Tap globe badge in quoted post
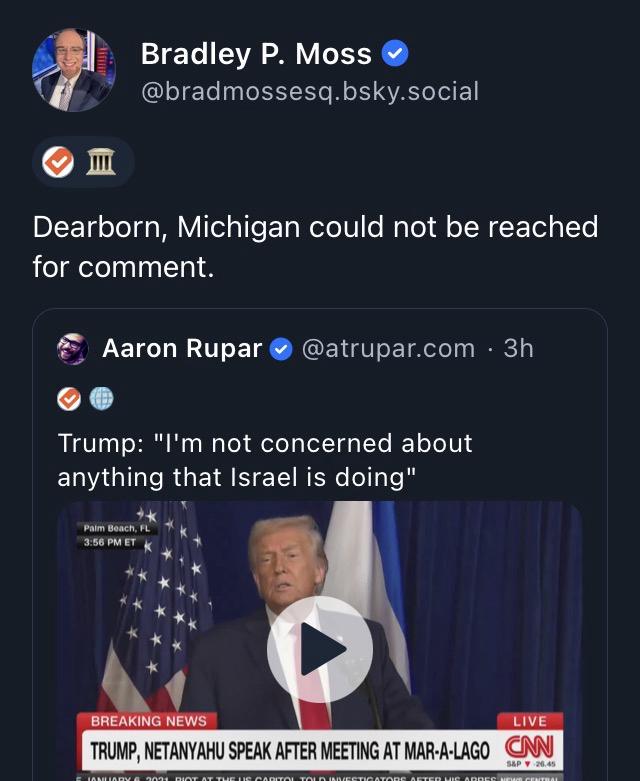Image resolution: width=640 pixels, height=781 pixels. pyautogui.click(x=101, y=399)
